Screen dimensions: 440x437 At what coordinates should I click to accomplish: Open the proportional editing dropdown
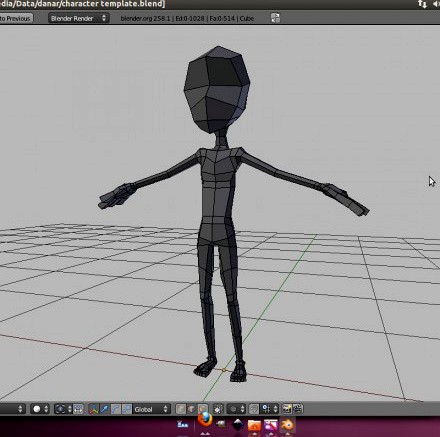[x=236, y=409]
